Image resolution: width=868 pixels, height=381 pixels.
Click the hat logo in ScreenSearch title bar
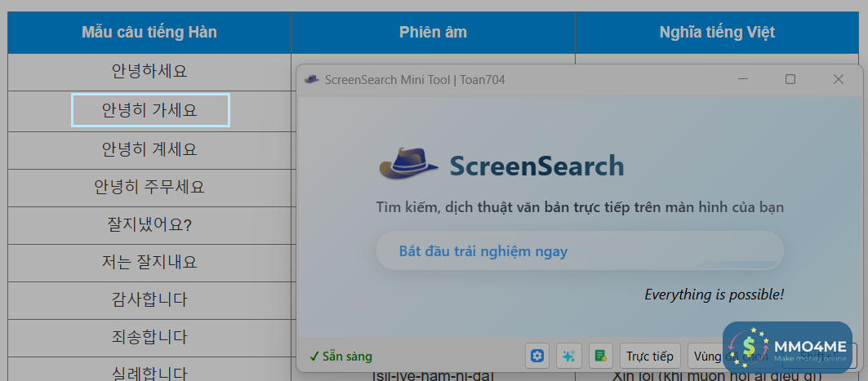(x=312, y=80)
